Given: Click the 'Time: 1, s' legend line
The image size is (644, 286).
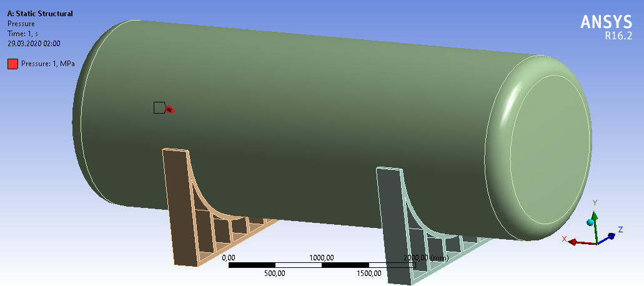Looking at the screenshot, I should (22, 34).
